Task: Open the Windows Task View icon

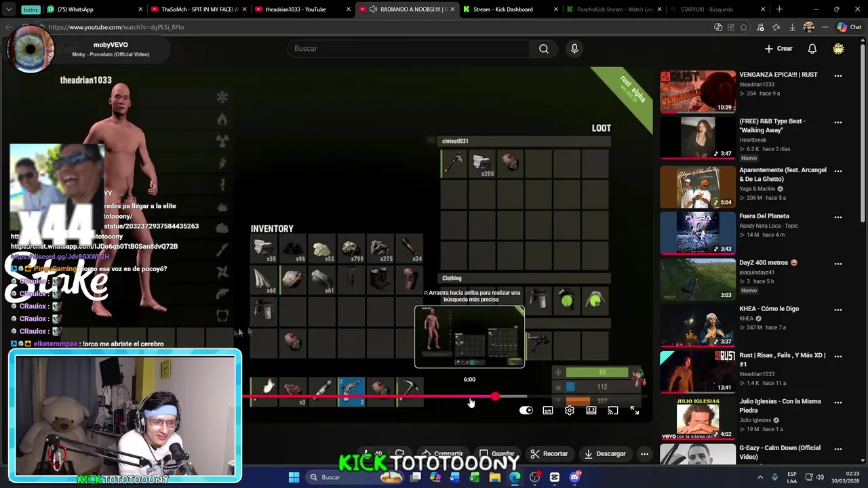Action: 415,477
